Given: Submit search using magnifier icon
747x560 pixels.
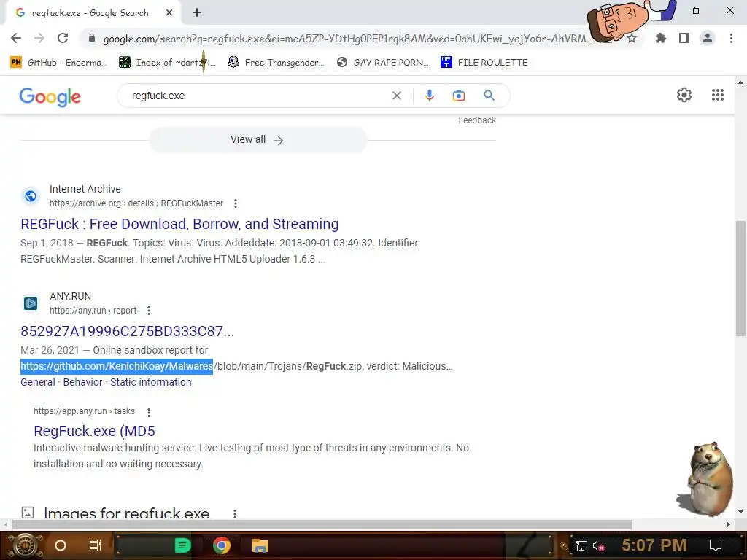Looking at the screenshot, I should 489,96.
